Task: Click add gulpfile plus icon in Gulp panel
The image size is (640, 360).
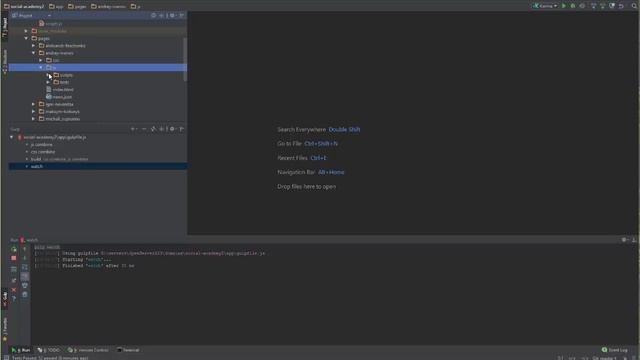Action: [134, 129]
